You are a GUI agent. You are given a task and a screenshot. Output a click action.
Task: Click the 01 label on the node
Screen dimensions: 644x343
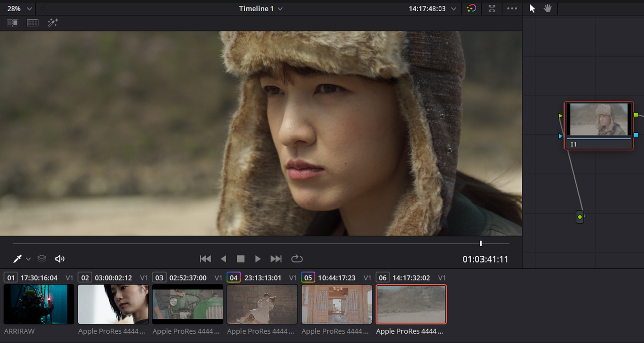(574, 145)
